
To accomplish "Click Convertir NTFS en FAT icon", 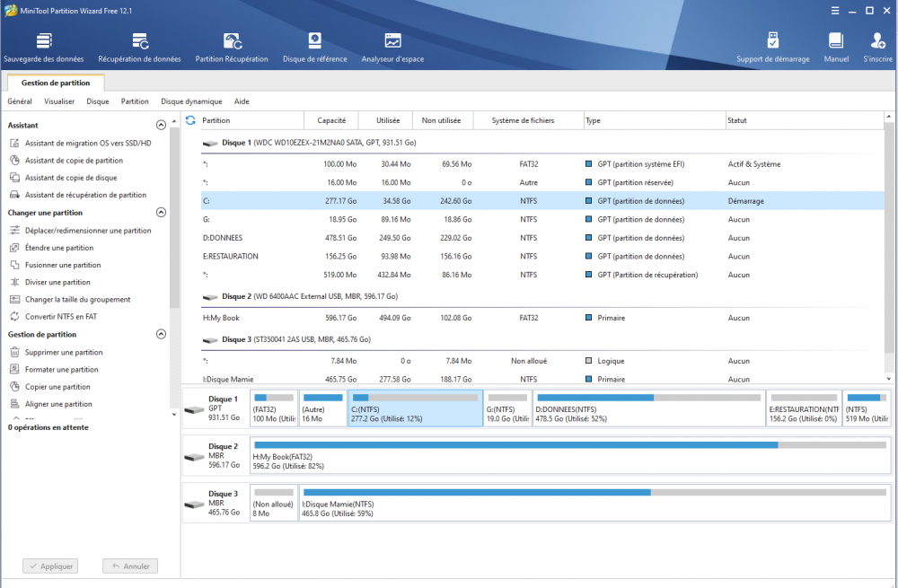I will coord(15,316).
